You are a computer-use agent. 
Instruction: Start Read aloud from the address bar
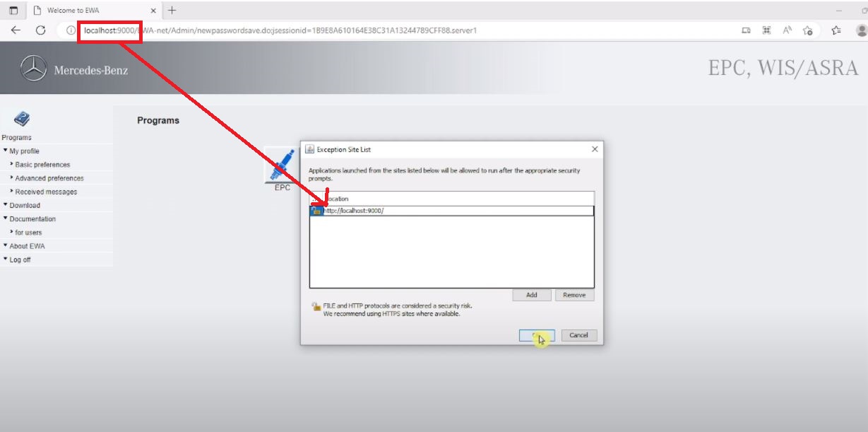point(787,30)
